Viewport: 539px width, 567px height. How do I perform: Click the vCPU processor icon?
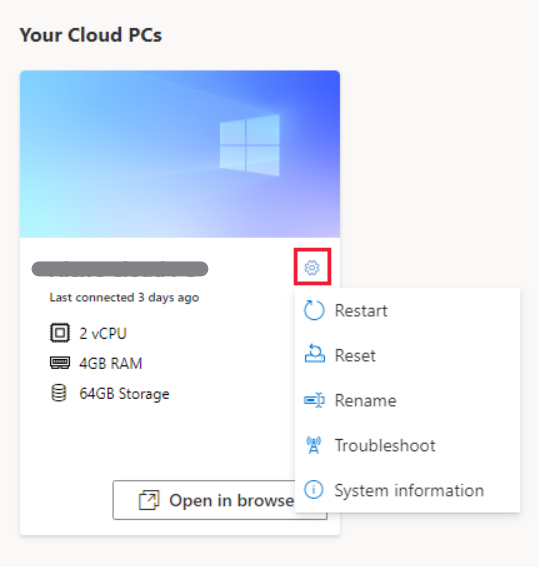click(60, 333)
